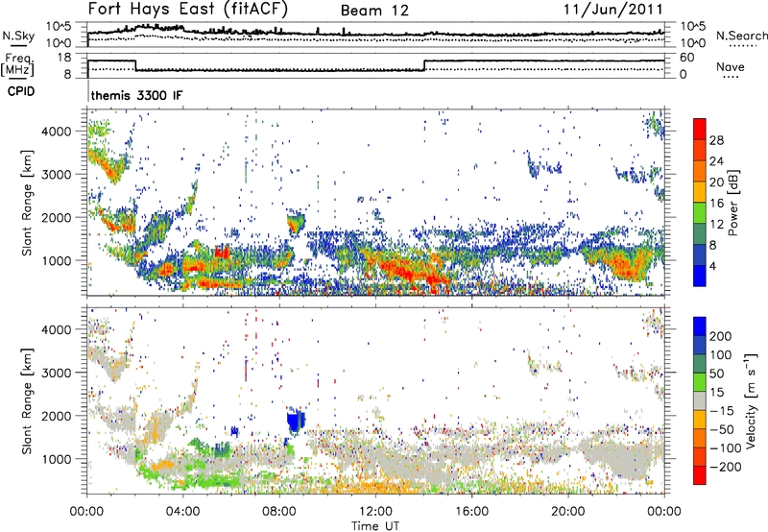Click the "Velocity [m s-1]" color bar title
The image size is (768, 532).
tap(751, 400)
